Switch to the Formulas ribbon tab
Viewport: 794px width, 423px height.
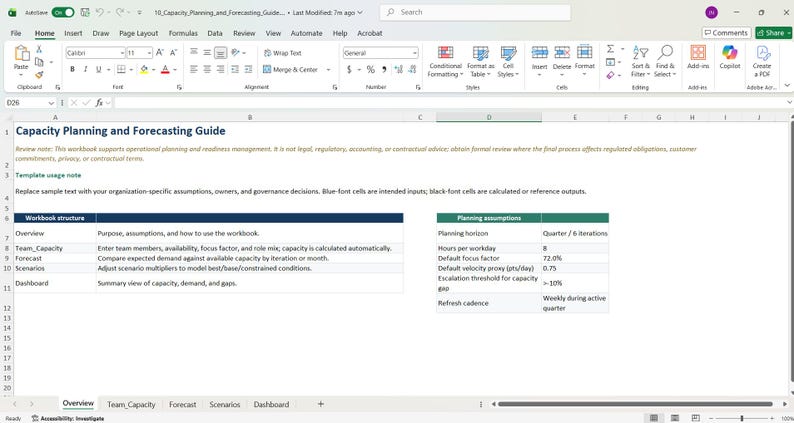[183, 33]
